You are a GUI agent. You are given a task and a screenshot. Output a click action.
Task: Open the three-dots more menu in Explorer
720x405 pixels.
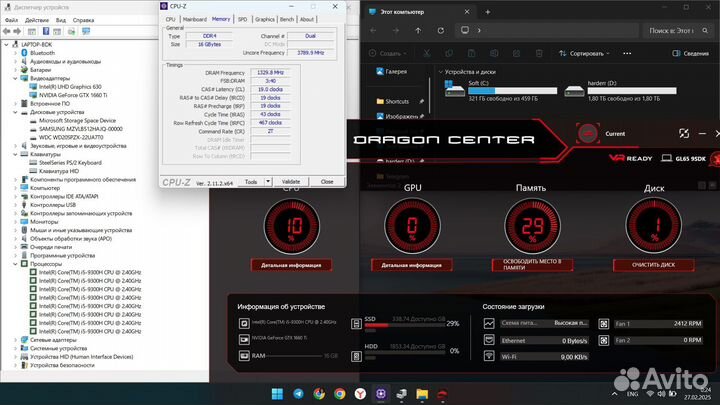coord(627,53)
